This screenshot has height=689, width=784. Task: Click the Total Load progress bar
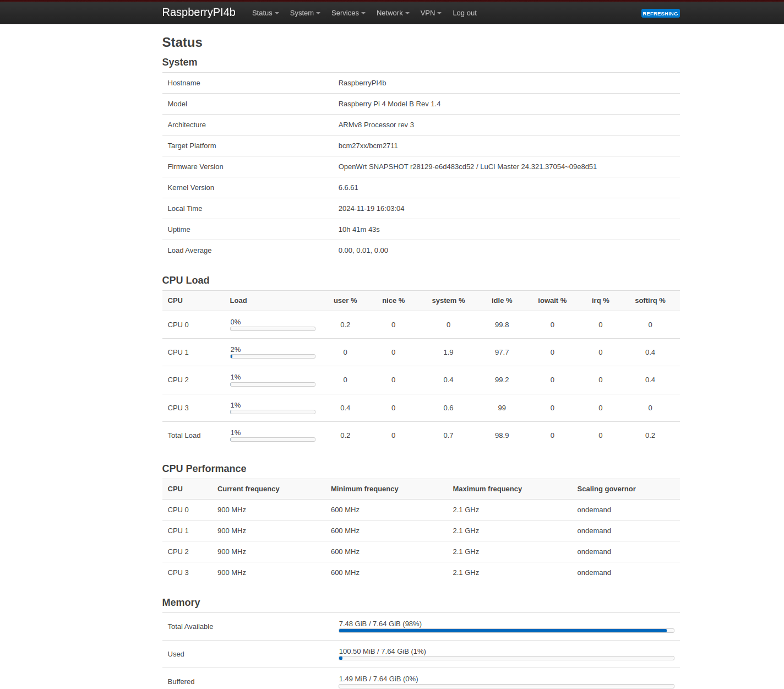point(273,440)
